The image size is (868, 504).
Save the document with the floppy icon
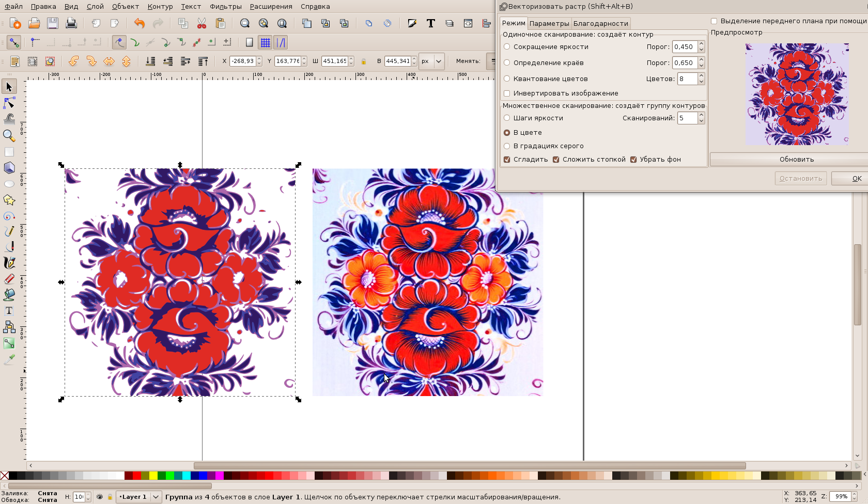point(53,23)
